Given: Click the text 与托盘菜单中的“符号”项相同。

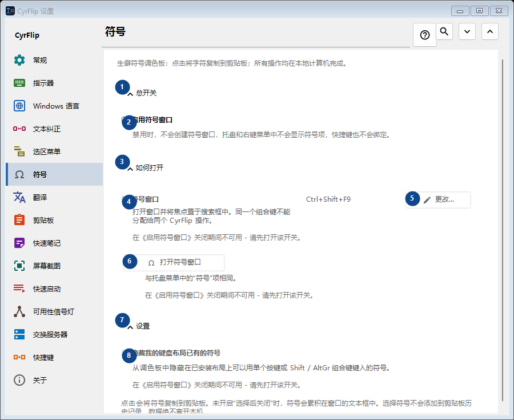Looking at the screenshot, I should point(191,278).
